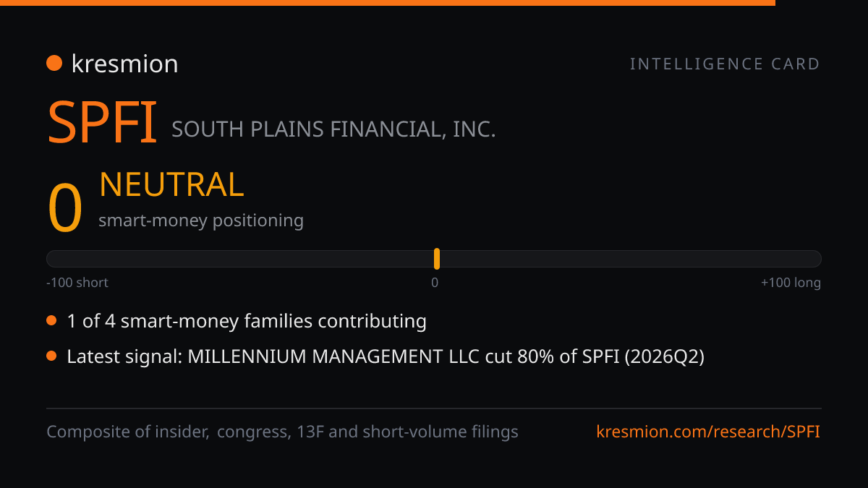Viewport: 868px width, 488px height.
Task: Click the bullet beside Latest signal line
Action: coord(51,356)
